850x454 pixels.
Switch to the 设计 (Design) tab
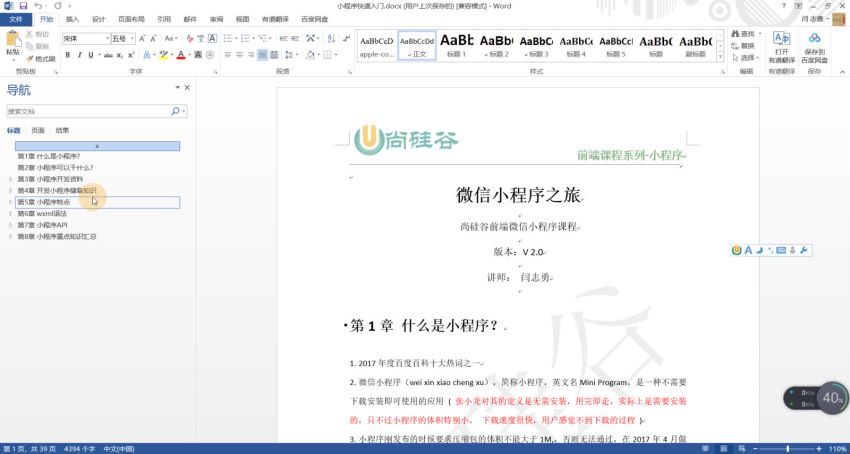click(x=98, y=19)
